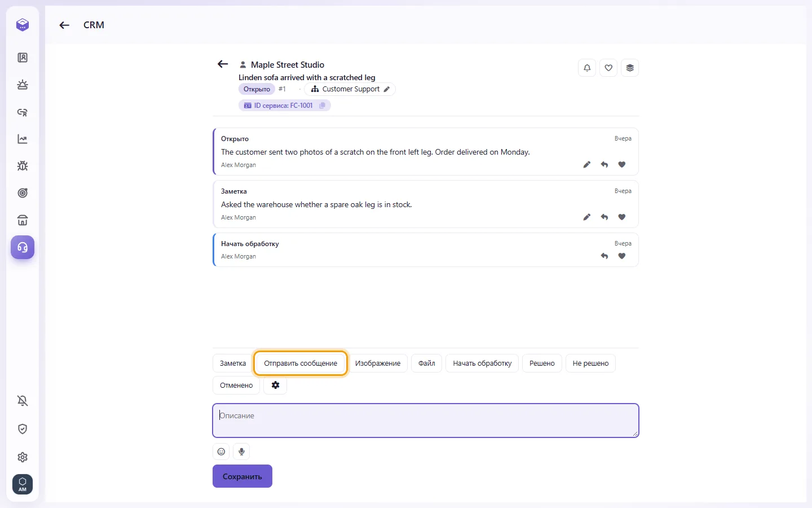
Task: Click the Сохранить button
Action: (x=242, y=476)
